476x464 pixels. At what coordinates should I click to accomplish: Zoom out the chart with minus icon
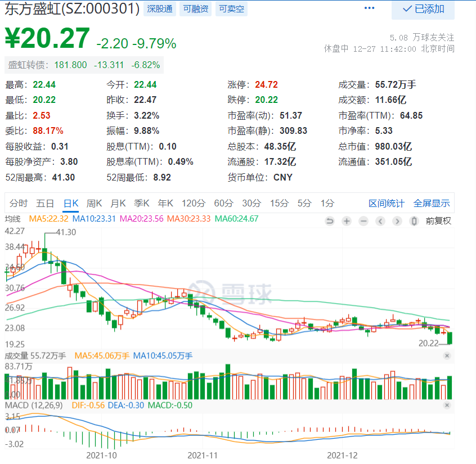tap(363, 221)
